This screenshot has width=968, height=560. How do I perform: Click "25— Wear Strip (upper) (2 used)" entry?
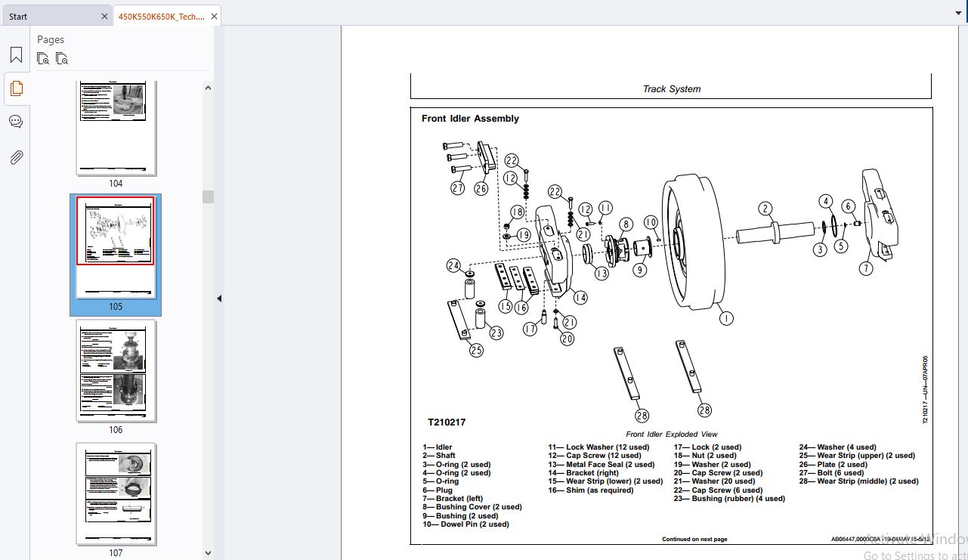coord(857,456)
